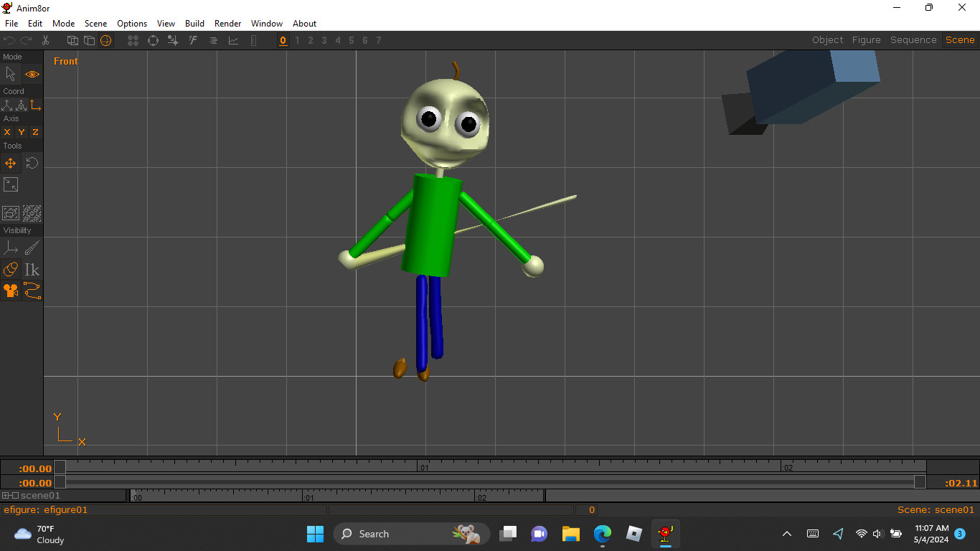
Task: Toggle the Y axis constraint
Action: pyautogui.click(x=20, y=132)
